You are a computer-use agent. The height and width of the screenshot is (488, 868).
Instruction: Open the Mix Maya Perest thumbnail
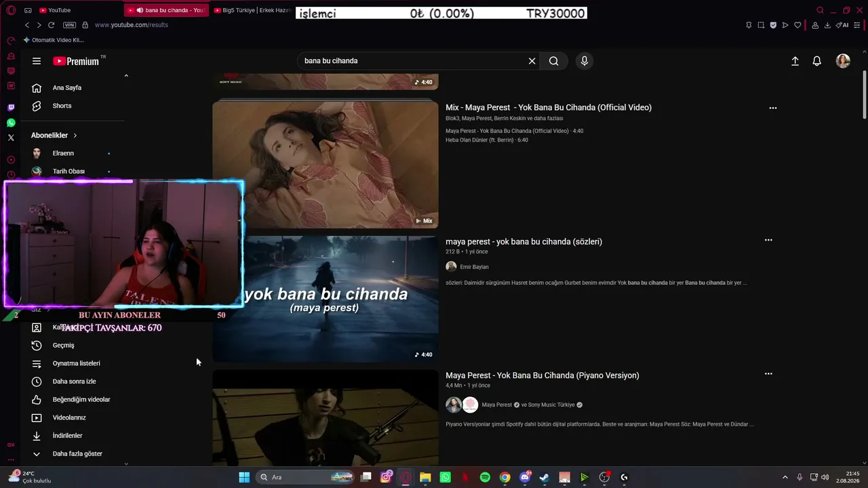tap(325, 165)
